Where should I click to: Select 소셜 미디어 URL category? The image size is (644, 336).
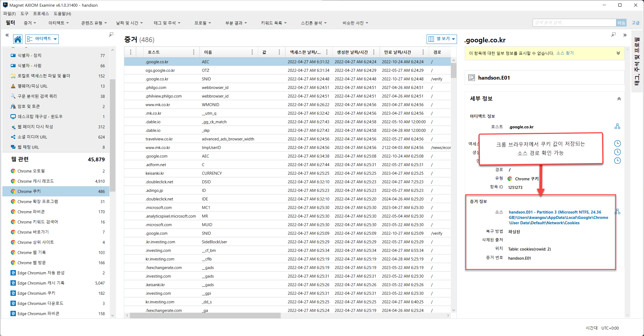pyautogui.click(x=56, y=137)
